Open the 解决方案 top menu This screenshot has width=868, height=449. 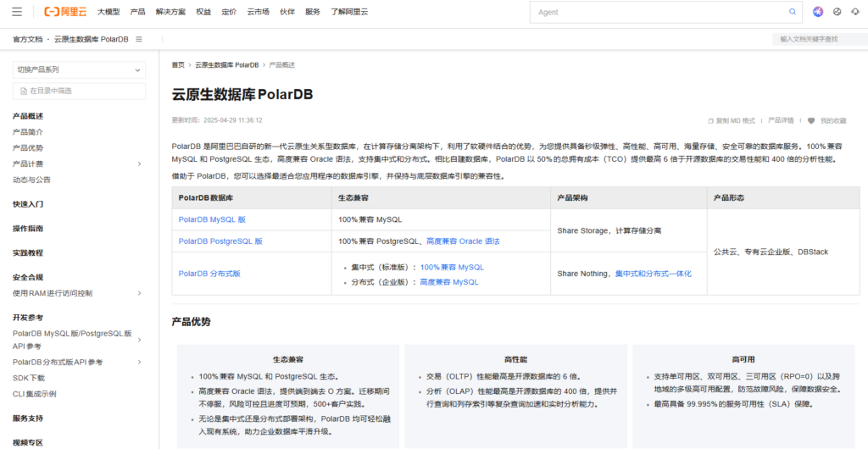[170, 12]
